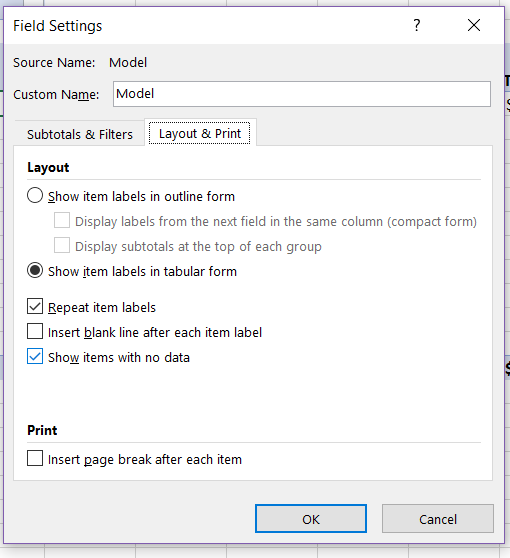This screenshot has height=558, width=510.
Task: Enable Insert page break after each item
Action: (x=35, y=458)
